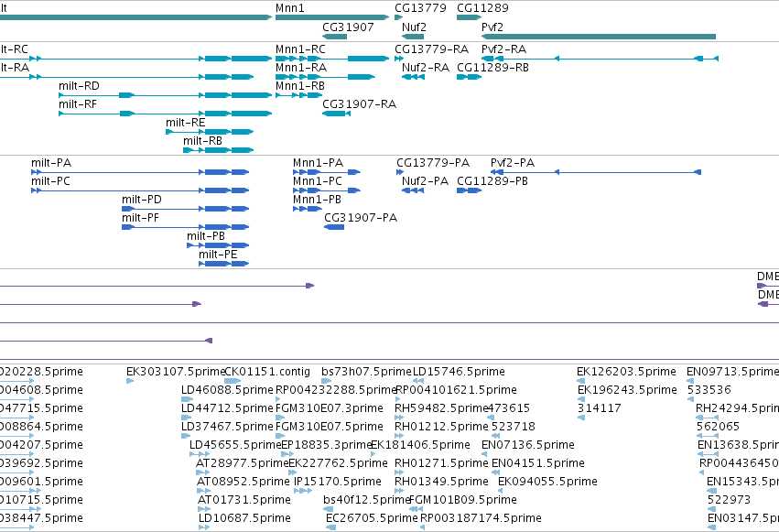Click the EK094055.5prime EST label
Image resolution: width=779 pixels, height=532 pixels.
547,482
